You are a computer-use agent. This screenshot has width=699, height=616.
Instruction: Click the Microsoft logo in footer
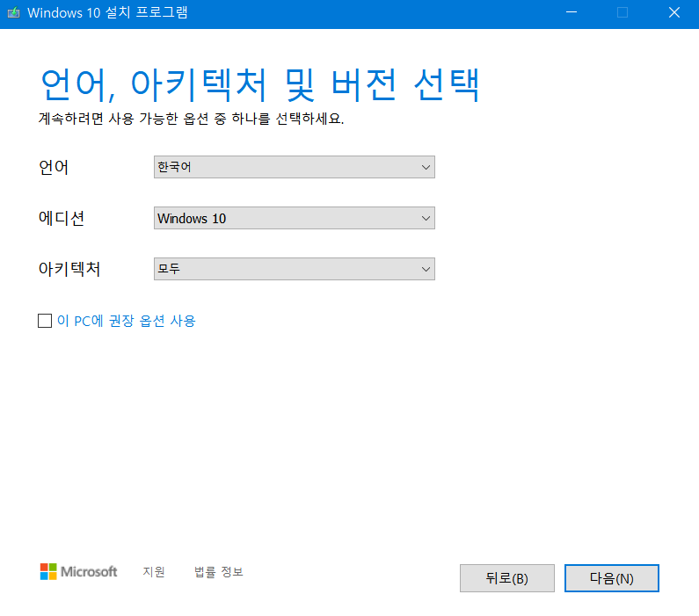[x=78, y=571]
